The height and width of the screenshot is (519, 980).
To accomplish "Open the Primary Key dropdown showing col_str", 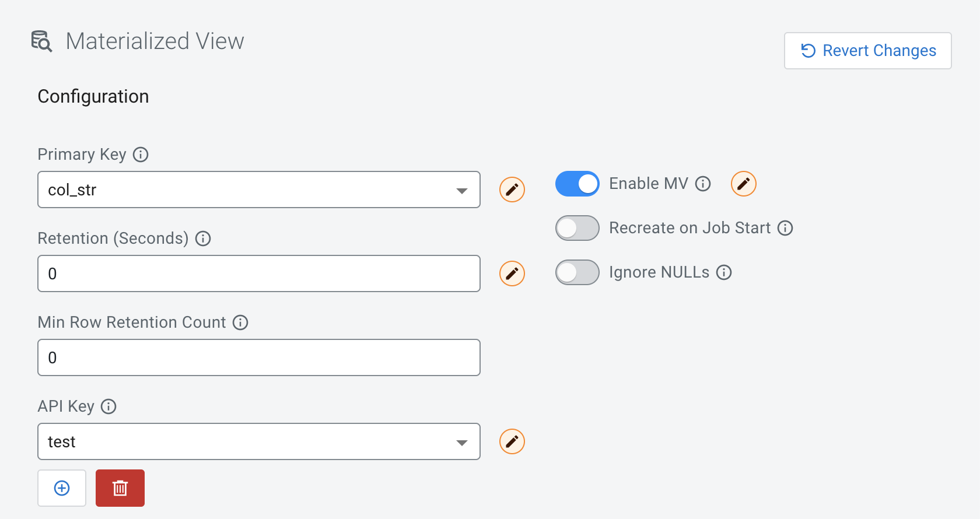I will (258, 190).
